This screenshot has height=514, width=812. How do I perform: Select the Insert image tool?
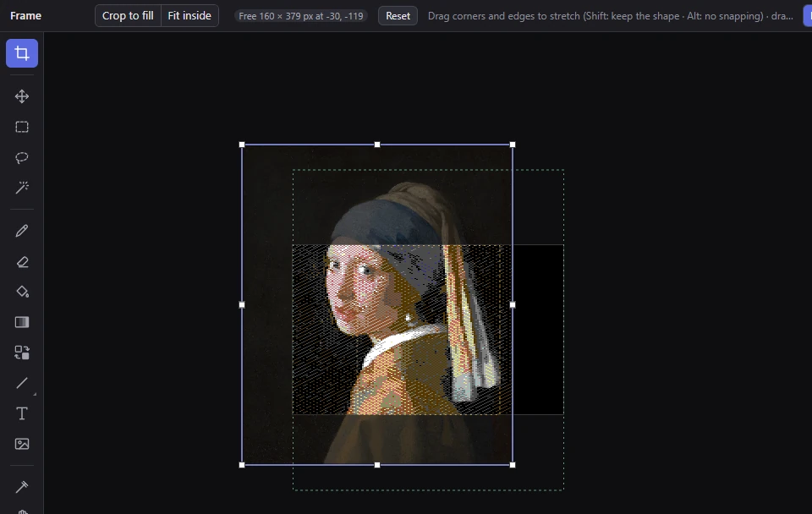click(x=22, y=444)
